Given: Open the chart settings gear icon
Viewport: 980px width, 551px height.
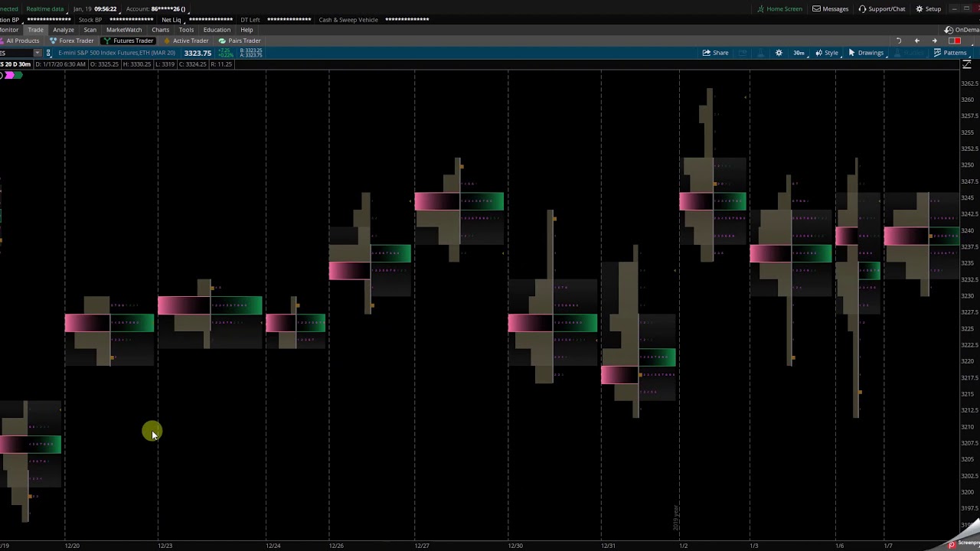Looking at the screenshot, I should (779, 53).
